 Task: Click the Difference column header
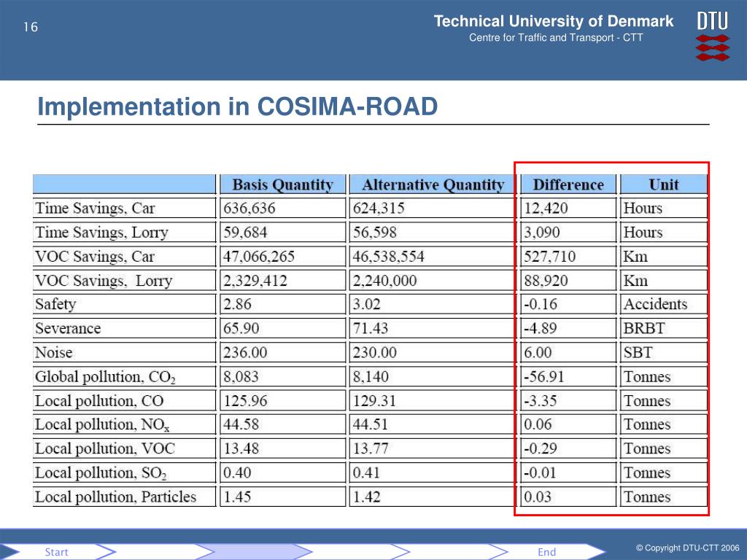[x=568, y=184]
